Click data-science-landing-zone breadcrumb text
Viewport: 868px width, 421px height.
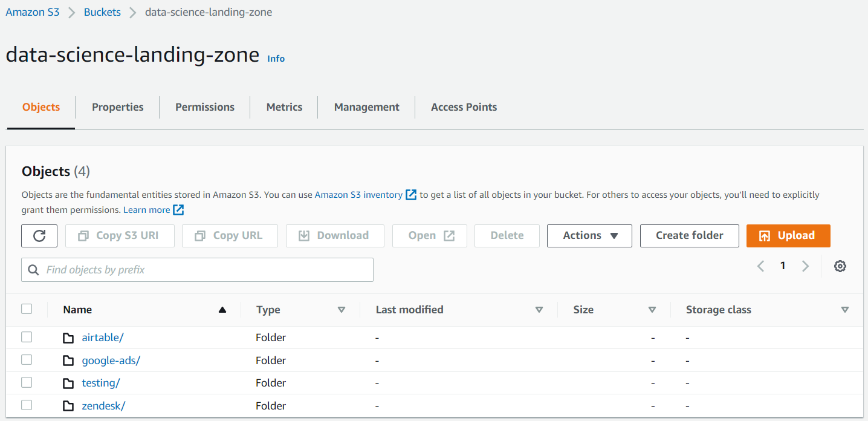pos(209,12)
